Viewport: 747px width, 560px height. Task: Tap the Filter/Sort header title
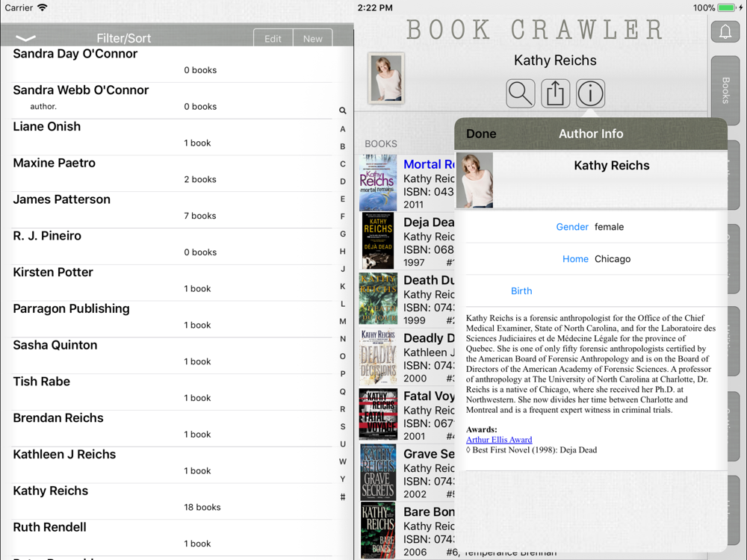(124, 38)
